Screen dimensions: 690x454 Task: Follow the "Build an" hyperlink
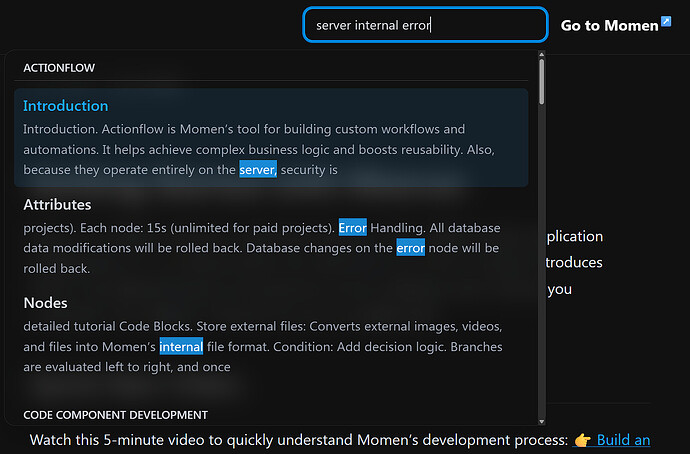[x=623, y=440]
